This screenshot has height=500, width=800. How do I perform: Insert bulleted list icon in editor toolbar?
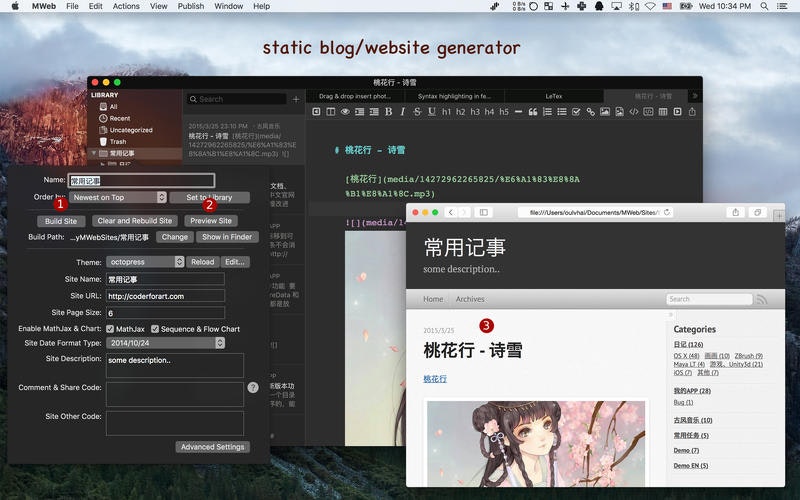(x=562, y=112)
